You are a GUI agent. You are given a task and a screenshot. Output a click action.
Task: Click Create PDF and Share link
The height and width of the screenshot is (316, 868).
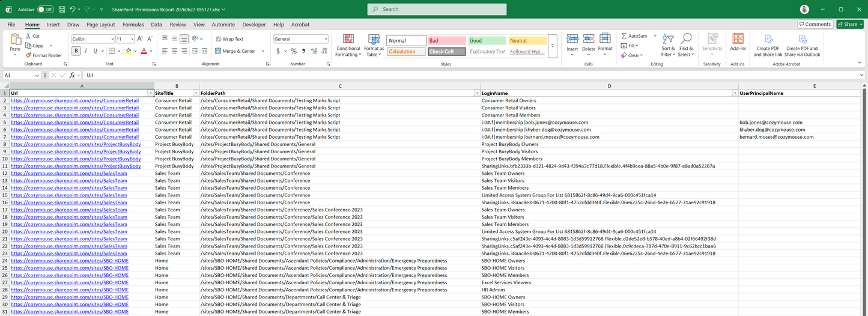768,45
